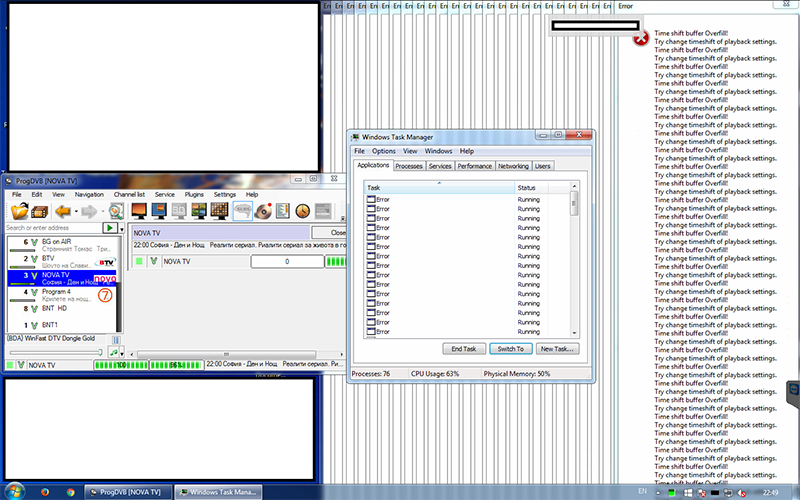The width and height of the screenshot is (800, 500).
Task: Click the red error icon
Action: tap(640, 38)
